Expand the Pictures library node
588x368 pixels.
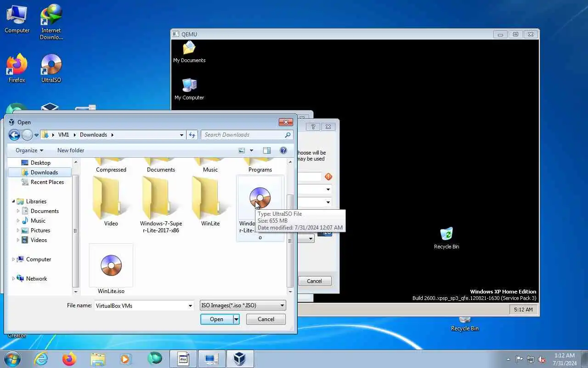(x=18, y=230)
